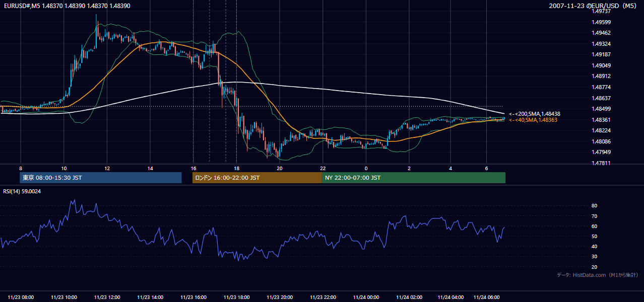The image size is (644, 302).
Task: Click price axis value 1.48912
Action: [x=601, y=77]
